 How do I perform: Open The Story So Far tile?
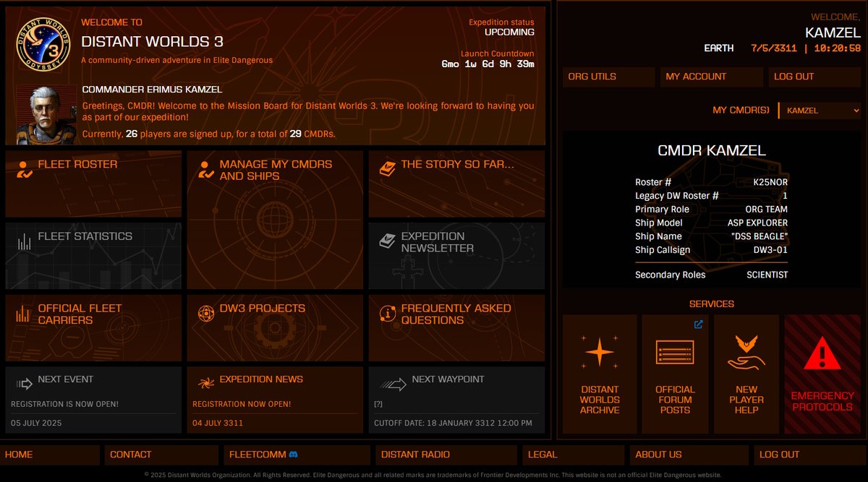456,184
